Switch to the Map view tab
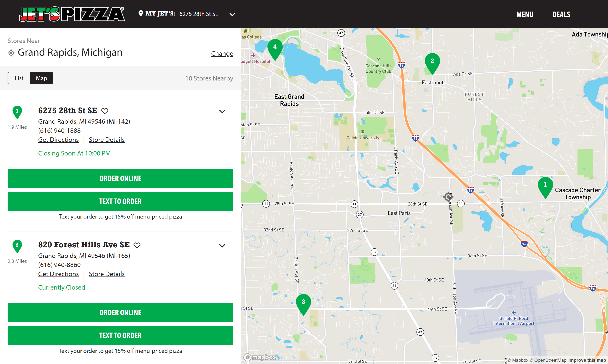Viewport: 608px width, 364px height. point(42,78)
